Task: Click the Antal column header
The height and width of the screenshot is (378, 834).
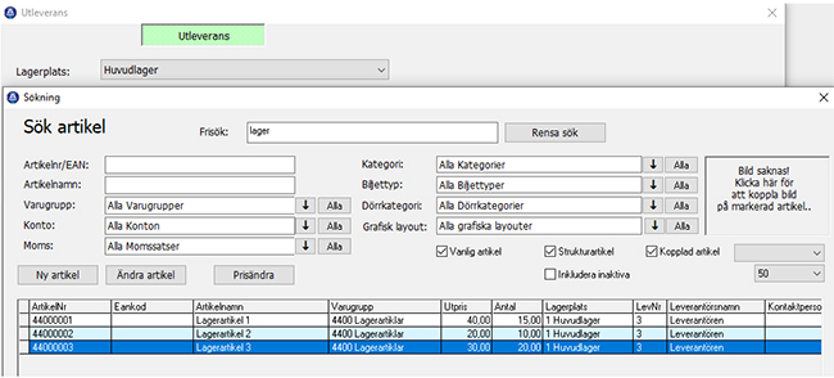Action: click(517, 307)
